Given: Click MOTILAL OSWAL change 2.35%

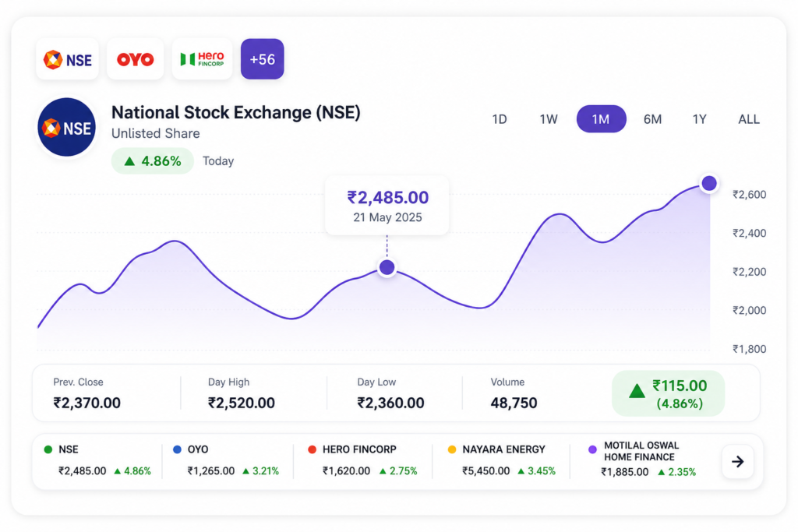Looking at the screenshot, I should (x=677, y=472).
